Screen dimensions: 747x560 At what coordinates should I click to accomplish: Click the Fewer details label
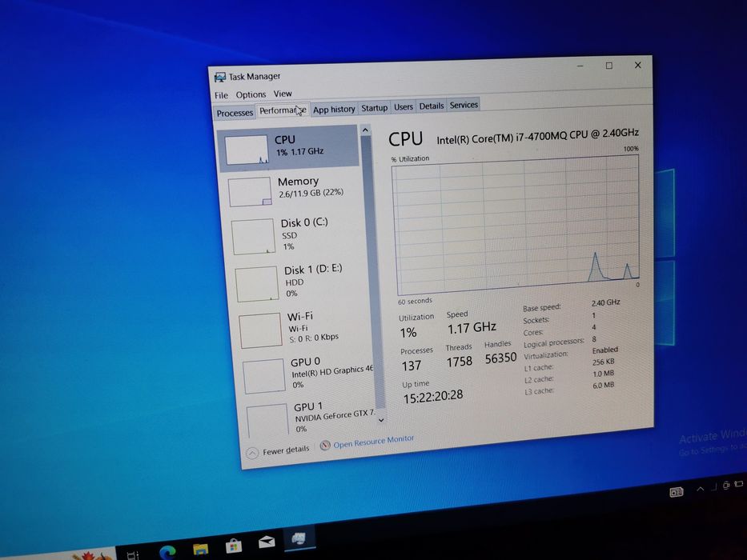[286, 450]
